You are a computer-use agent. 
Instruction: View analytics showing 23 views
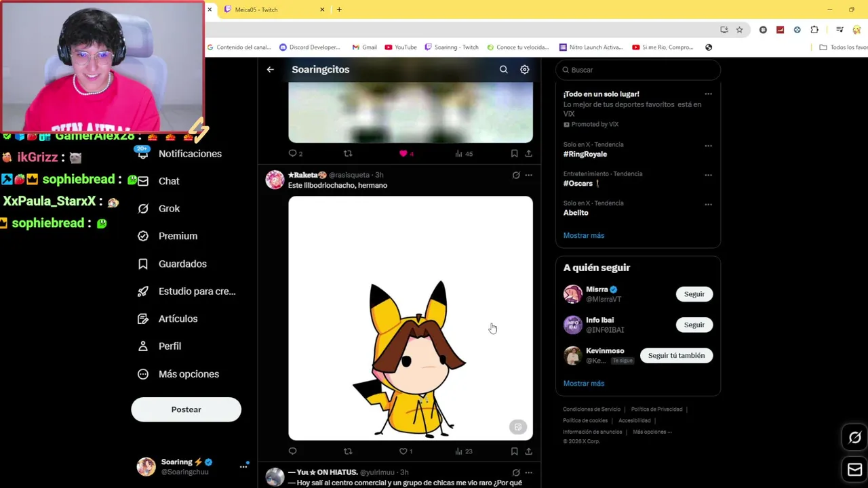464,451
